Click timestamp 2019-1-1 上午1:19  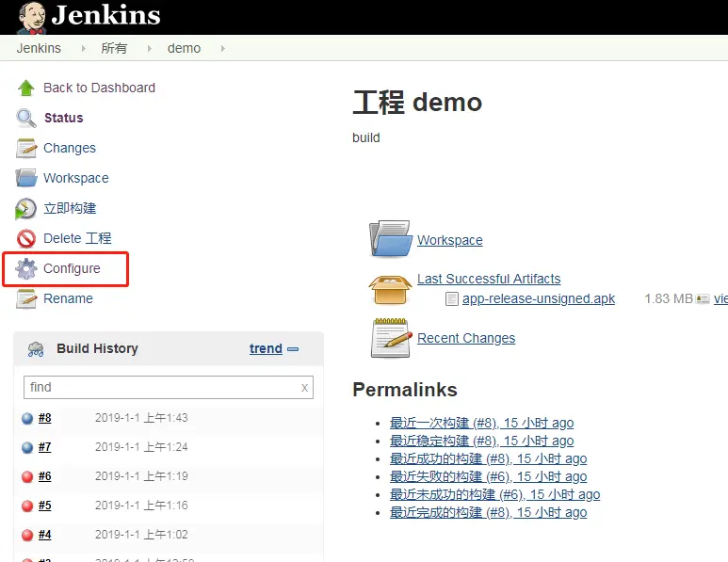pos(141,476)
